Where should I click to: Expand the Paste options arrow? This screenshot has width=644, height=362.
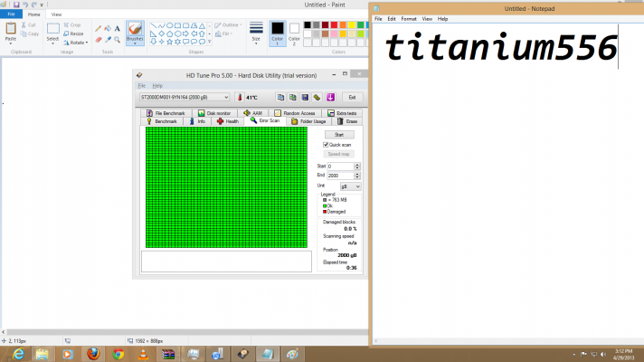[x=11, y=42]
